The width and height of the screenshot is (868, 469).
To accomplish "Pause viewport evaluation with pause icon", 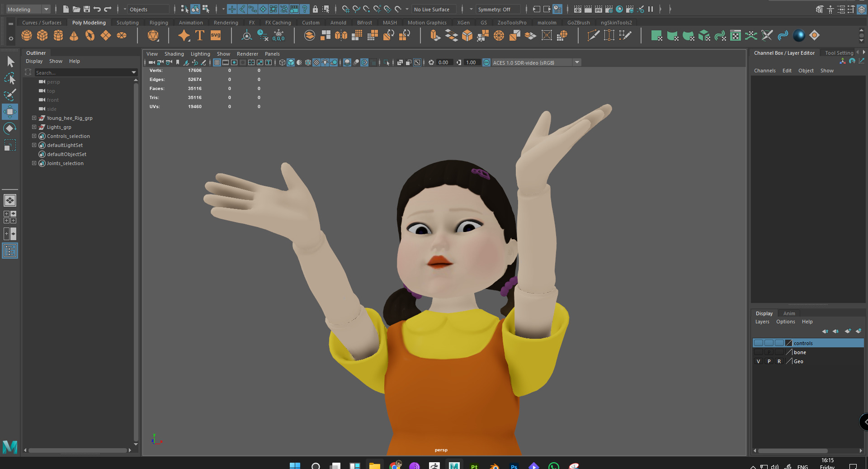I will tap(651, 9).
